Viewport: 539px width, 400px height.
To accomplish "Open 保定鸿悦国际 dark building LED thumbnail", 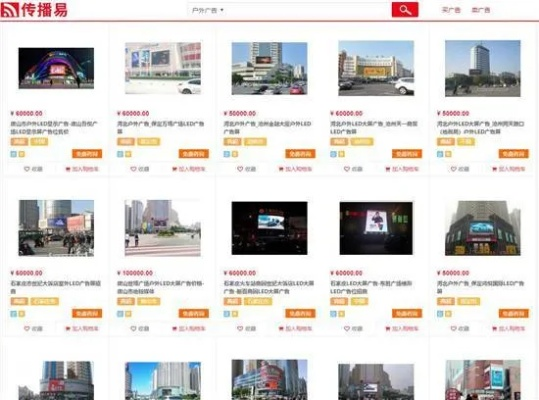I will tap(483, 228).
